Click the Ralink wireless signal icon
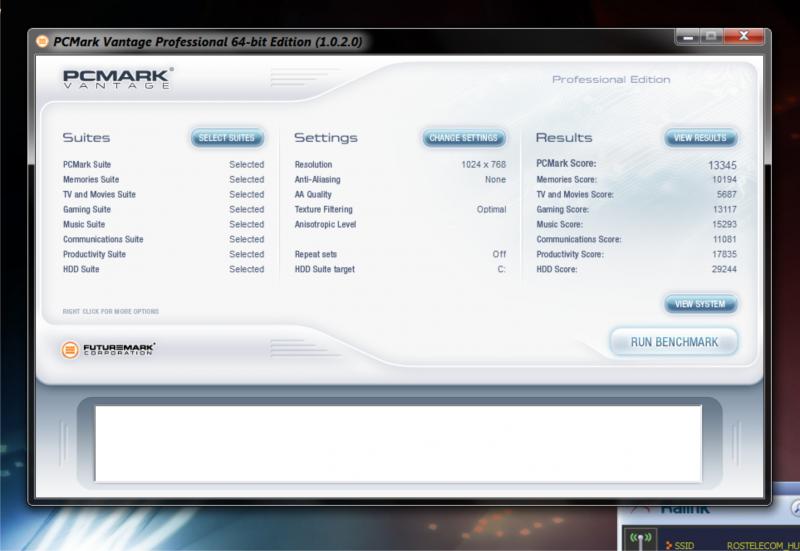 (x=640, y=539)
